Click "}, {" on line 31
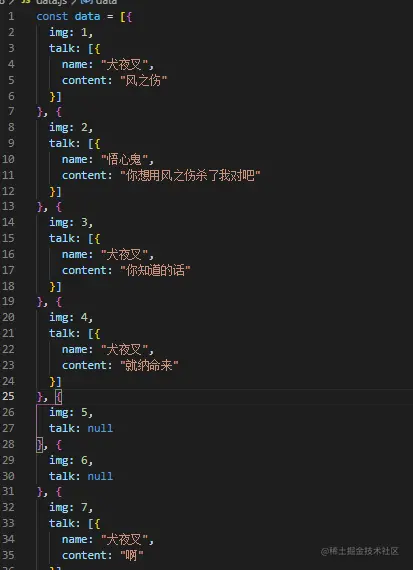 49,491
